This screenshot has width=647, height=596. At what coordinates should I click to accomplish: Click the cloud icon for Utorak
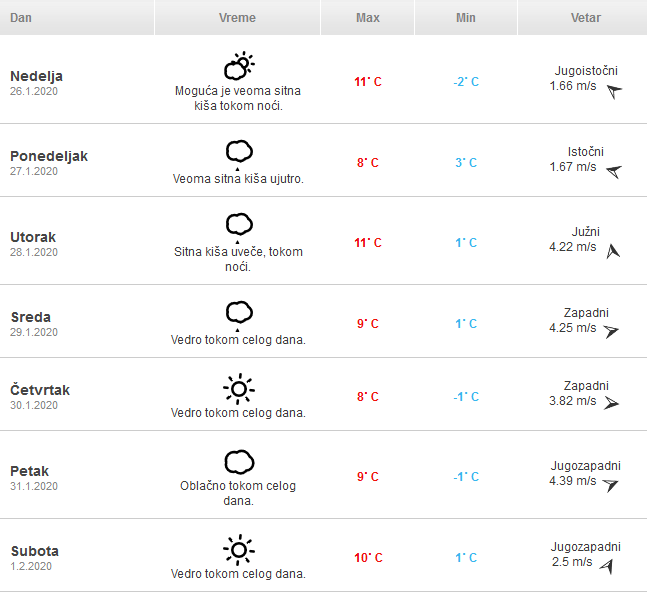(x=238, y=224)
